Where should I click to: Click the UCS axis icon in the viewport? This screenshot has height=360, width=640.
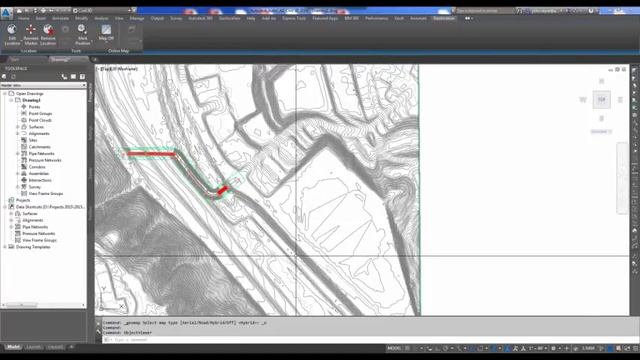[x=112, y=299]
